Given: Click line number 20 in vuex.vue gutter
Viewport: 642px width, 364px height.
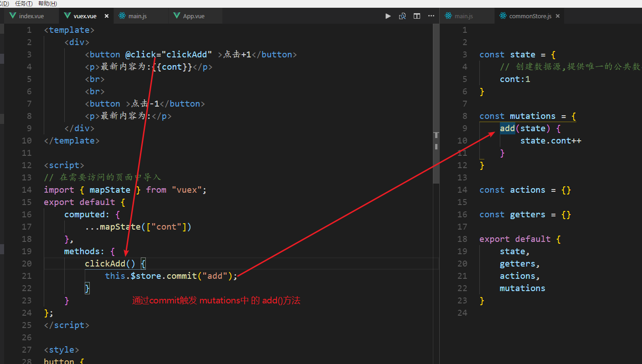Looking at the screenshot, I should (x=27, y=264).
